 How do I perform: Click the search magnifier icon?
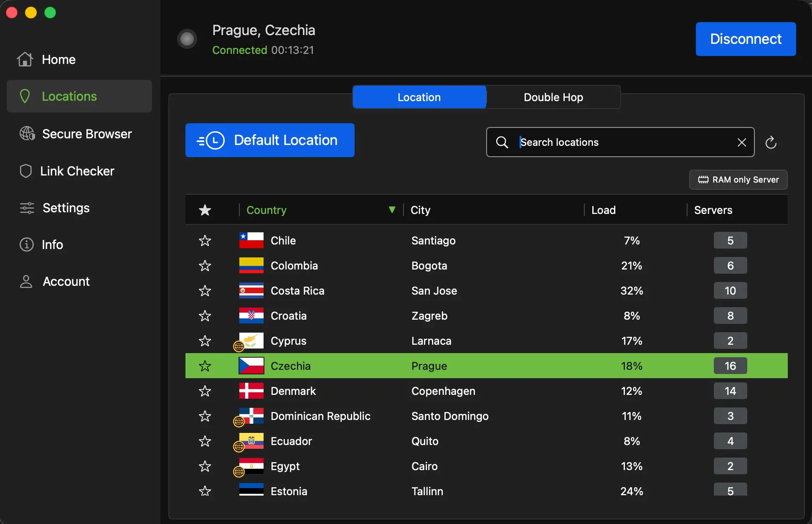pyautogui.click(x=502, y=142)
